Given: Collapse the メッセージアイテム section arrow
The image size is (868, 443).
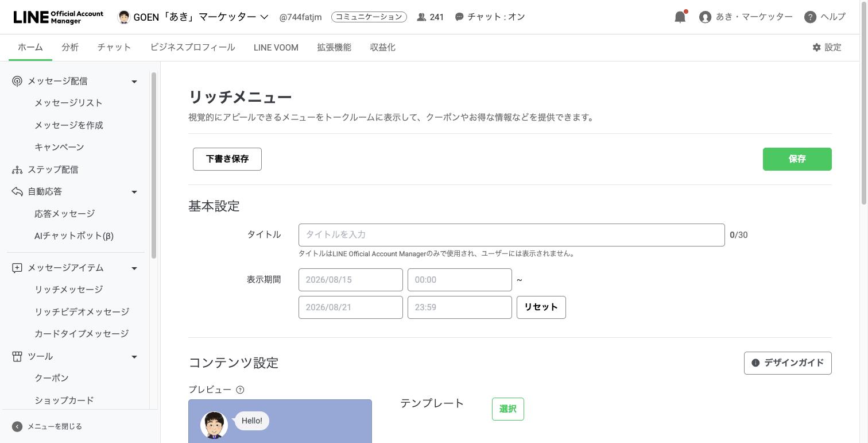Looking at the screenshot, I should (134, 268).
